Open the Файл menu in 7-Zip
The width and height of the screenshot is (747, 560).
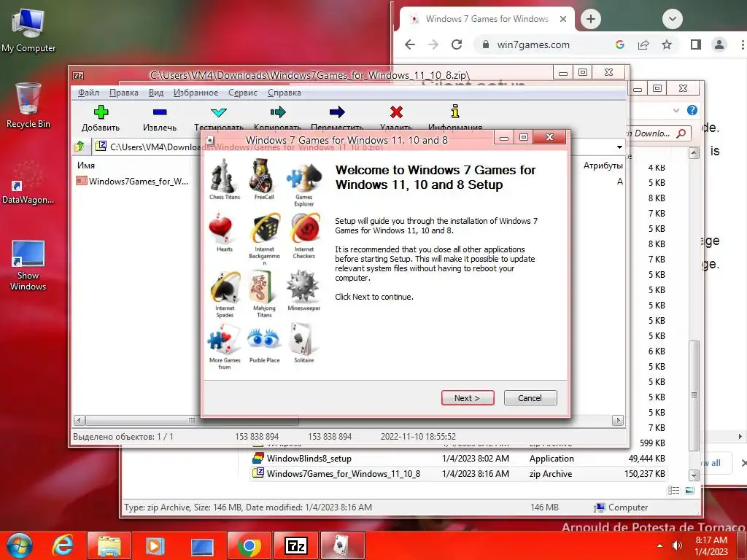(88, 93)
